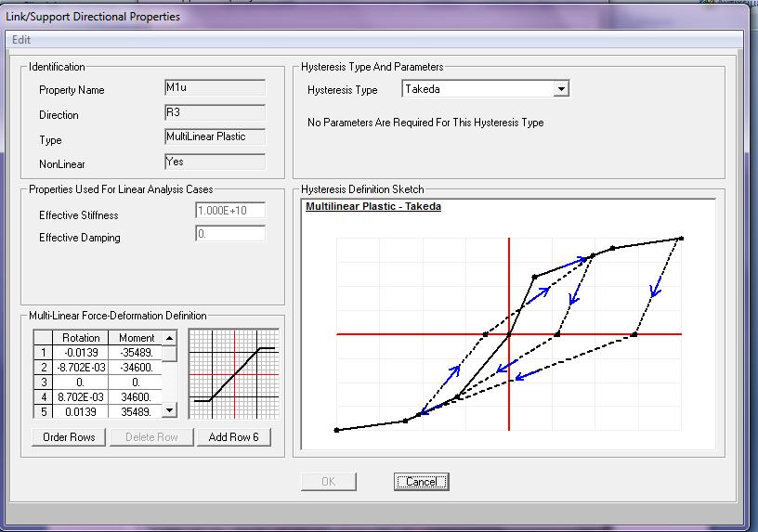Image resolution: width=758 pixels, height=532 pixels.
Task: Select the table scrollbar thumb
Action: coord(169,353)
